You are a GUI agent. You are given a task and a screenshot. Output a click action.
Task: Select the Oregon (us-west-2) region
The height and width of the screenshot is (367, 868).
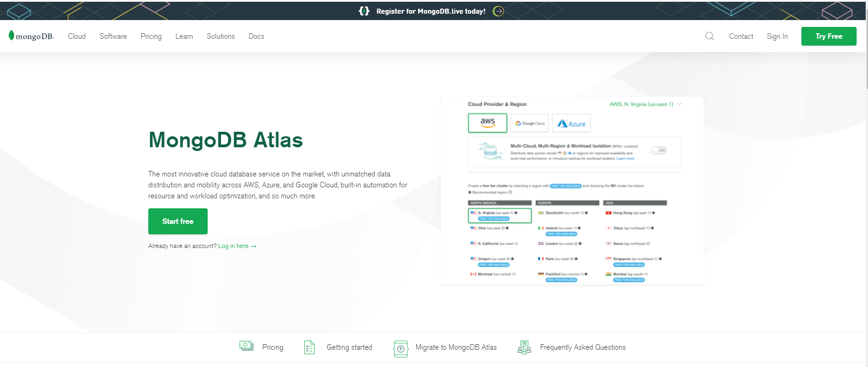[492, 259]
